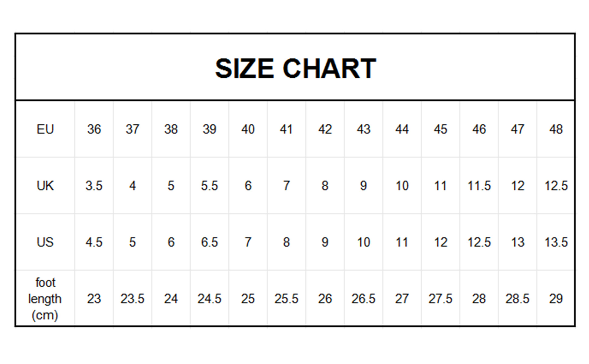Select the EU row header cell
The image size is (589, 364).
coord(45,130)
